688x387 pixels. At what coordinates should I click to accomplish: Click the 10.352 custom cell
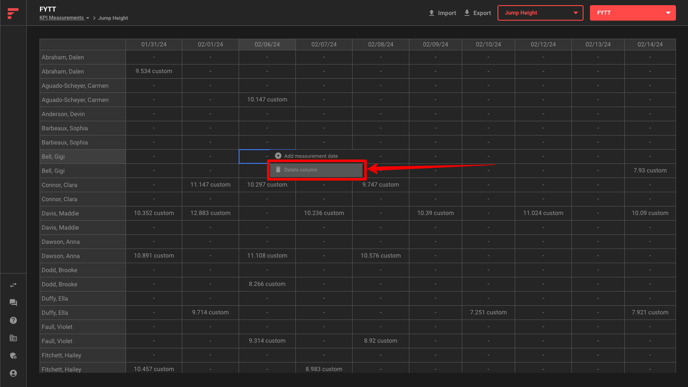tap(154, 213)
